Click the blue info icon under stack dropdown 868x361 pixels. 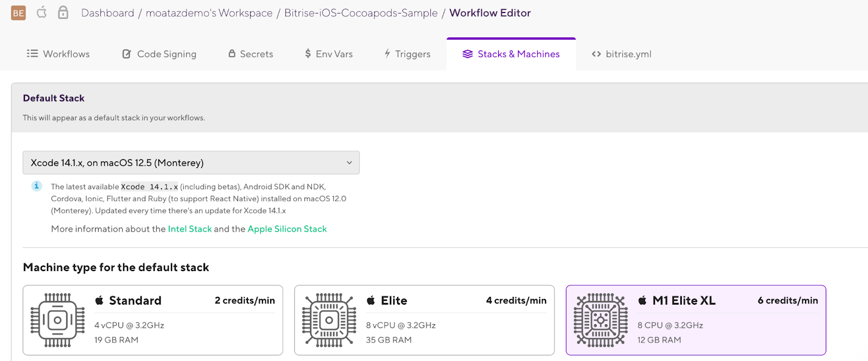point(36,186)
